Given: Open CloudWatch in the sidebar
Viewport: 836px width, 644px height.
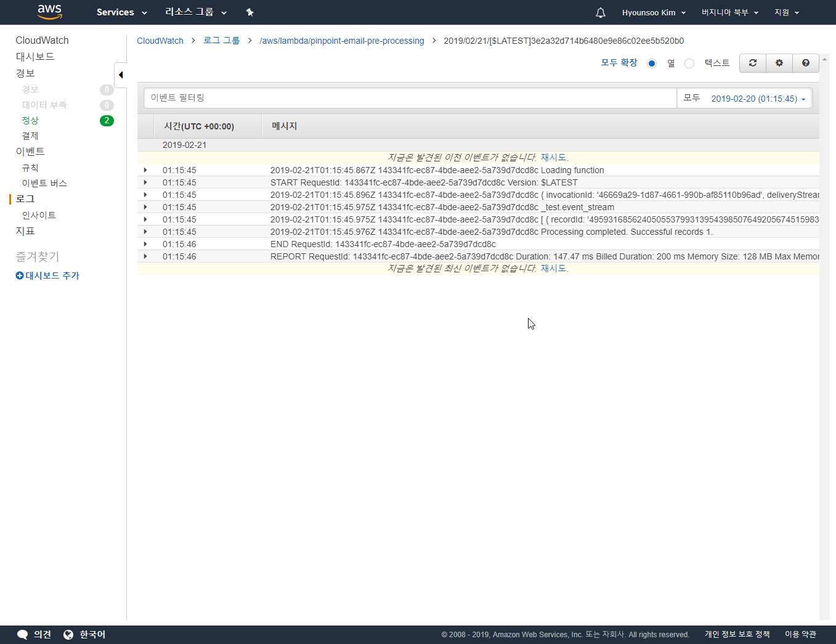Looking at the screenshot, I should pyautogui.click(x=42, y=40).
